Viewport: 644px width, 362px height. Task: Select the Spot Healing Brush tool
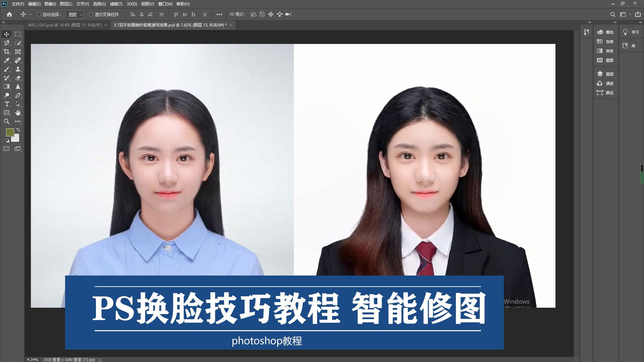[18, 60]
